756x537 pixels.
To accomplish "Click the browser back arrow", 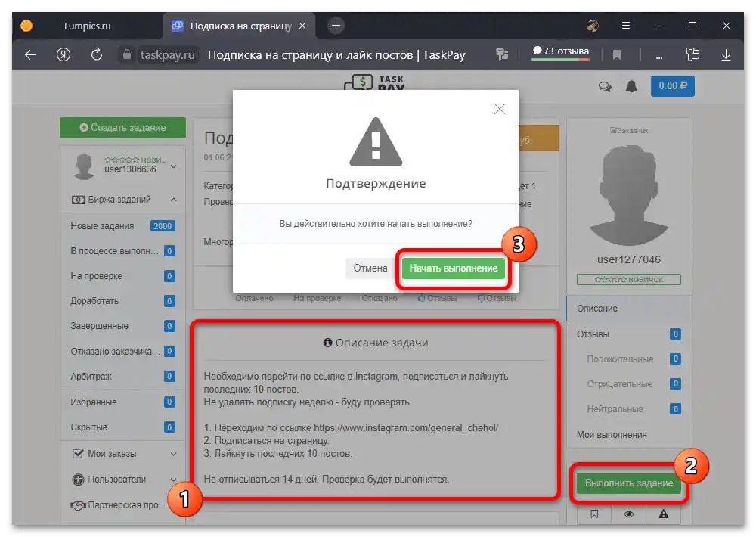I will [30, 55].
